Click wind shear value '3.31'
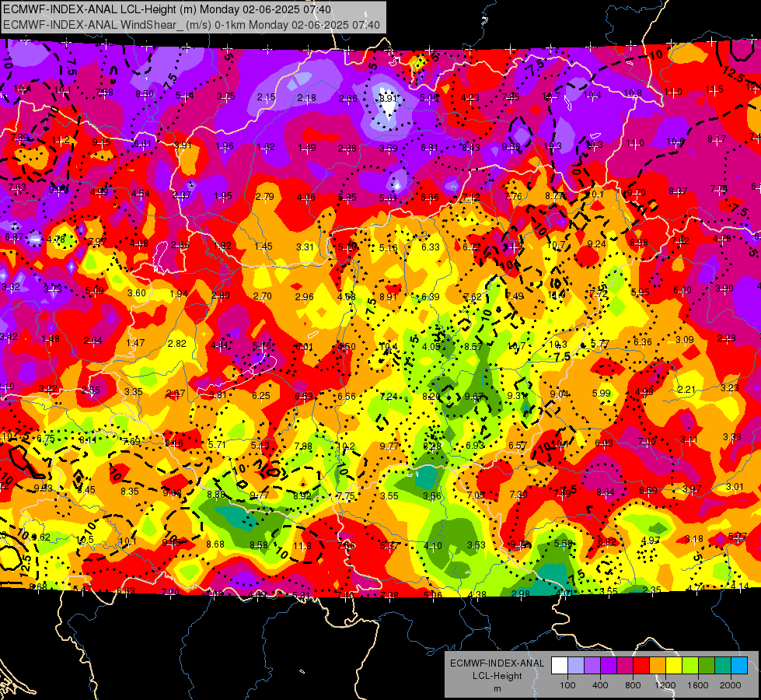761x700 pixels. click(x=305, y=247)
